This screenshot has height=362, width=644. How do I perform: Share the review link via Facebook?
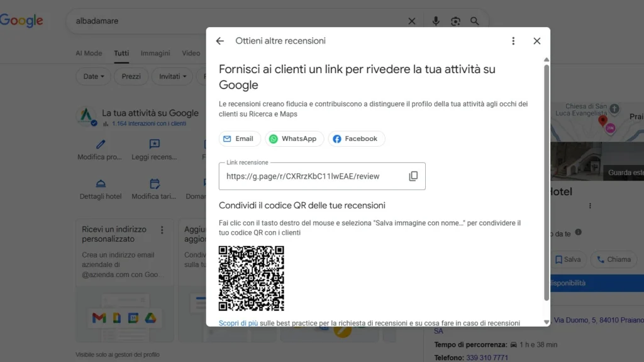pos(356,139)
